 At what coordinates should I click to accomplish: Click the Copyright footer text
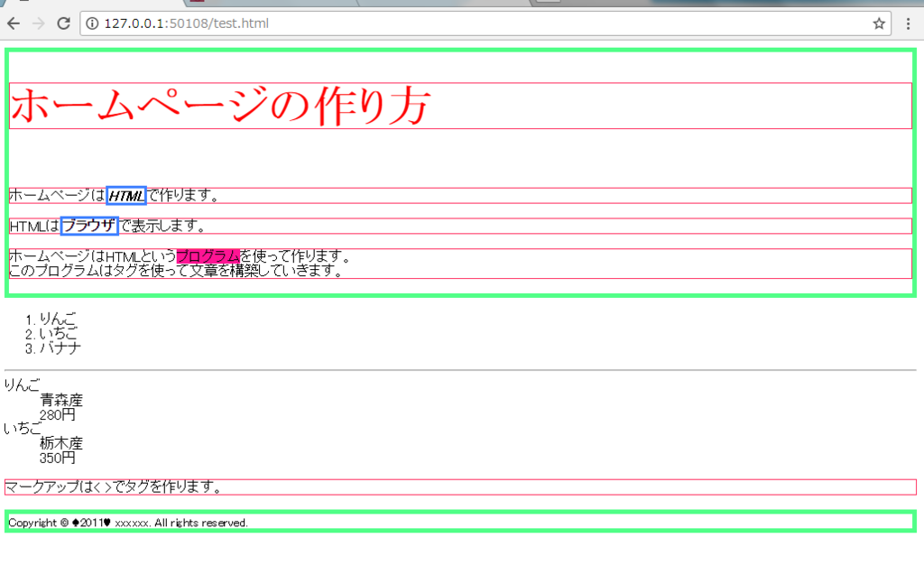(128, 524)
